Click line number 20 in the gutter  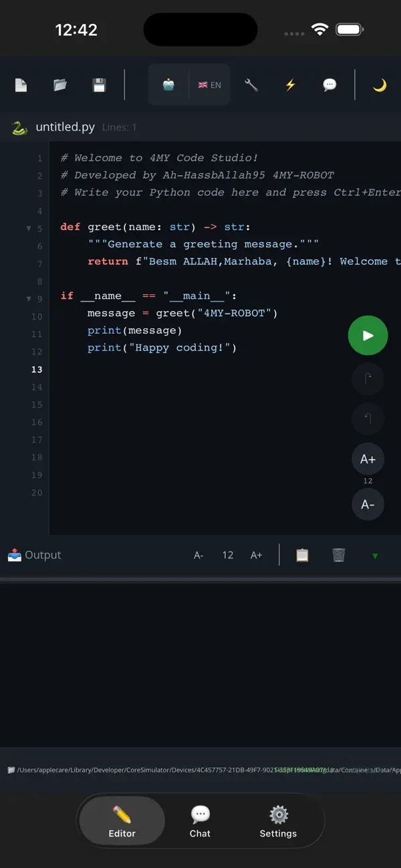pyautogui.click(x=37, y=493)
